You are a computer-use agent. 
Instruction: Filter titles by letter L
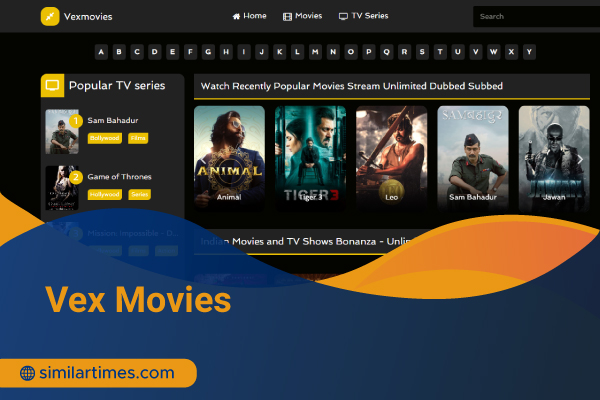pyautogui.click(x=297, y=52)
